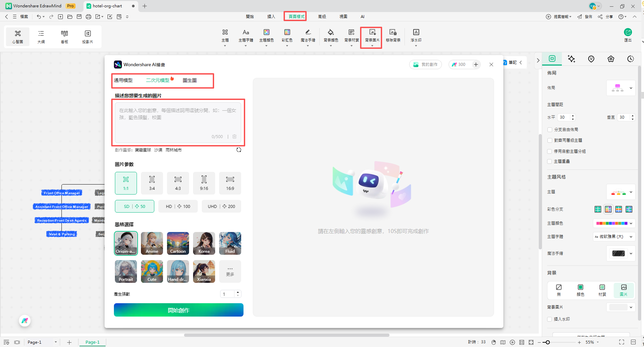The width and height of the screenshot is (644, 347).
Task: Click the export (匯出) green icon
Action: click(x=628, y=32)
